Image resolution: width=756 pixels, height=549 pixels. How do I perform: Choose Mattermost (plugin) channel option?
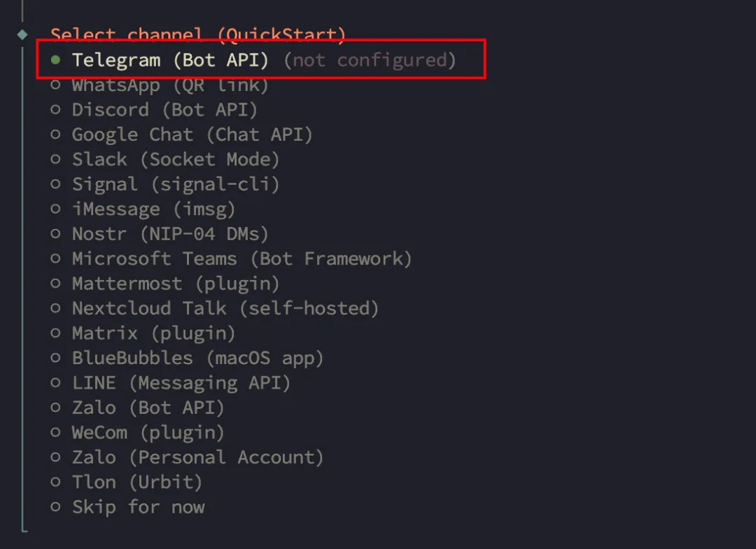[176, 284]
